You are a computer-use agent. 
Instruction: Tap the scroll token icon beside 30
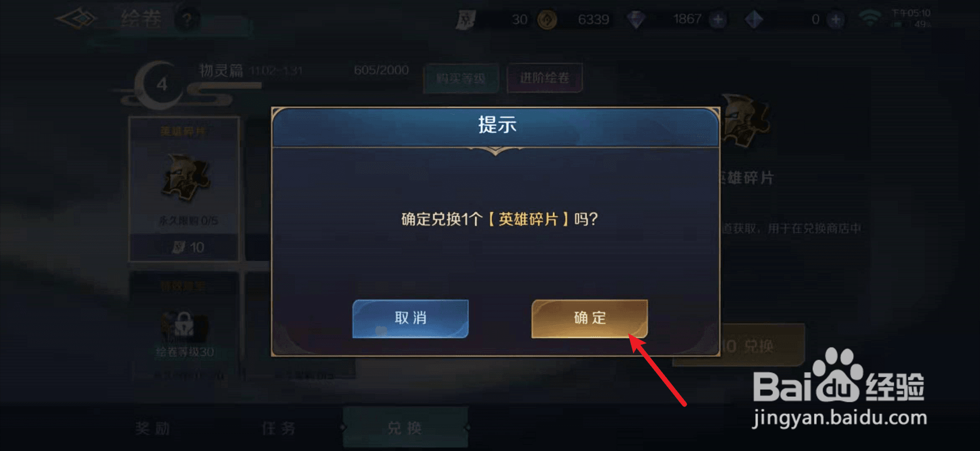click(465, 20)
